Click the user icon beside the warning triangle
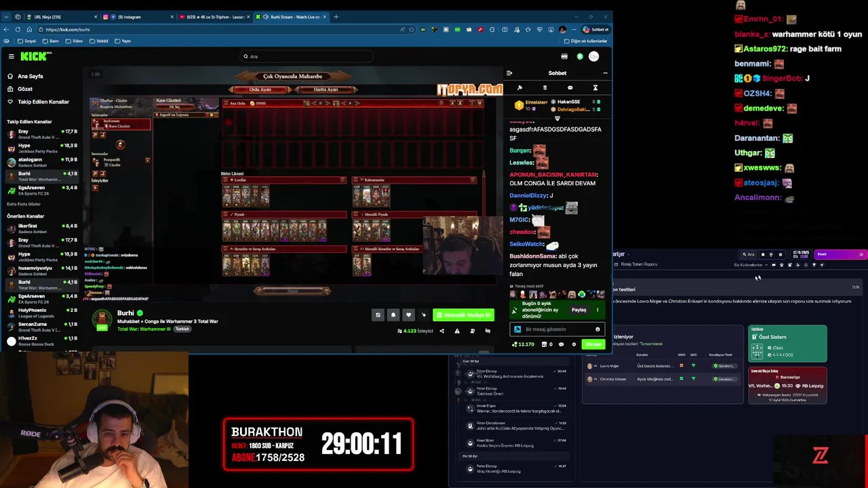This screenshot has width=868, height=488. pyautogui.click(x=472, y=331)
